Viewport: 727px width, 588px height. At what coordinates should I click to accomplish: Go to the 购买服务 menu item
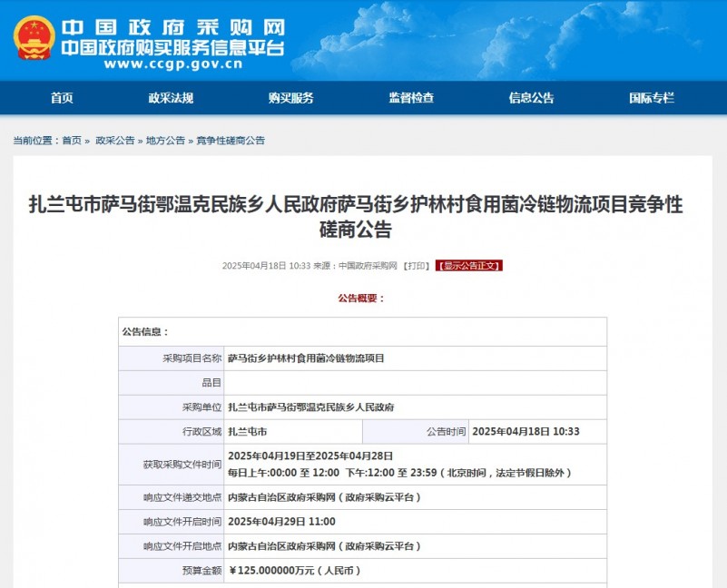pyautogui.click(x=290, y=98)
